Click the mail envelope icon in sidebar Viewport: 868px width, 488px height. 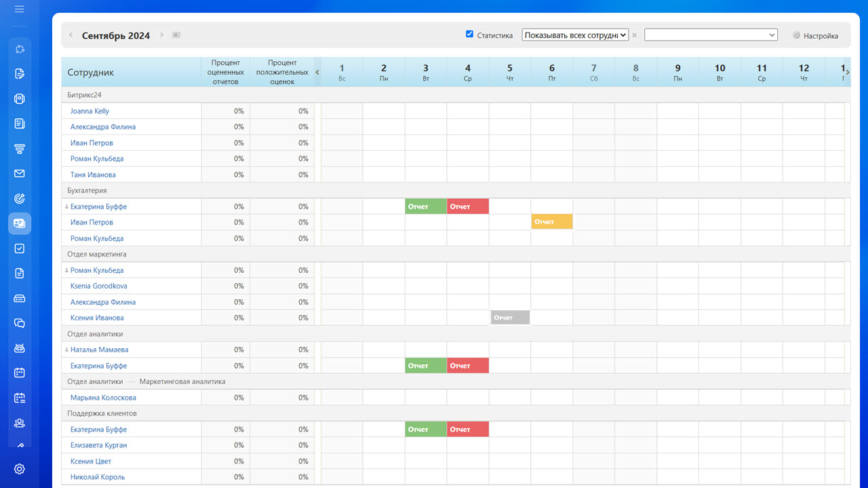click(19, 174)
